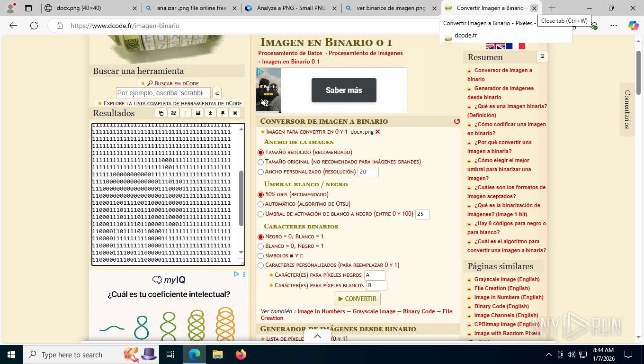
Task: Download the results with the download icon
Action: click(210, 113)
